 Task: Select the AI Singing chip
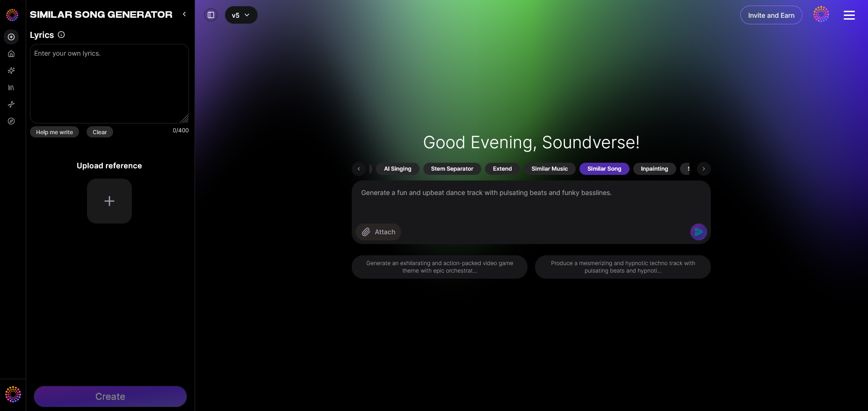coord(398,169)
